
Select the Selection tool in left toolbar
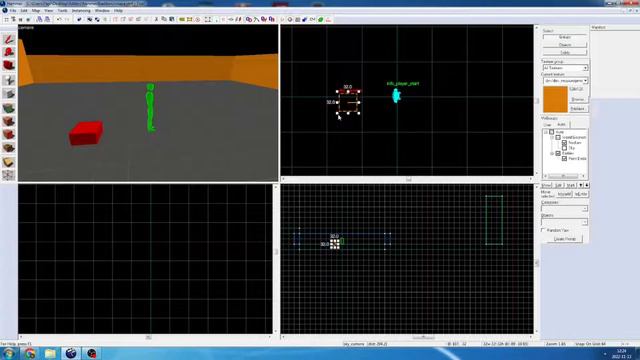(x=9, y=39)
